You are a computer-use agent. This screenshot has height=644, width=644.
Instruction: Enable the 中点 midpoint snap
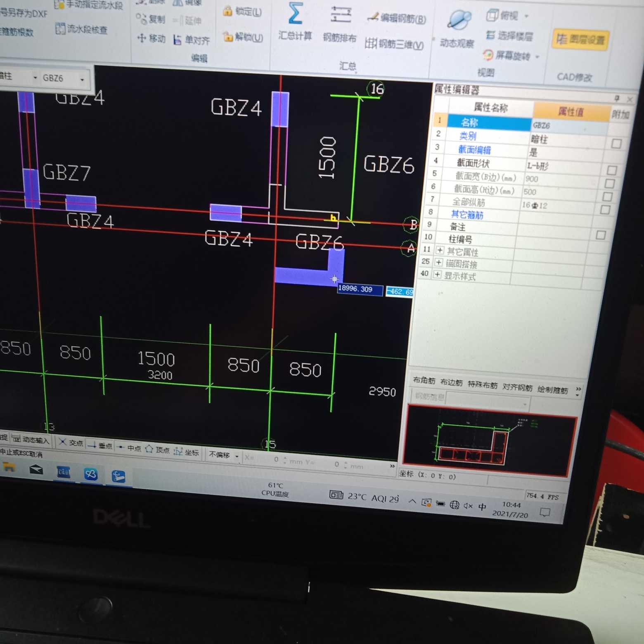point(129,447)
